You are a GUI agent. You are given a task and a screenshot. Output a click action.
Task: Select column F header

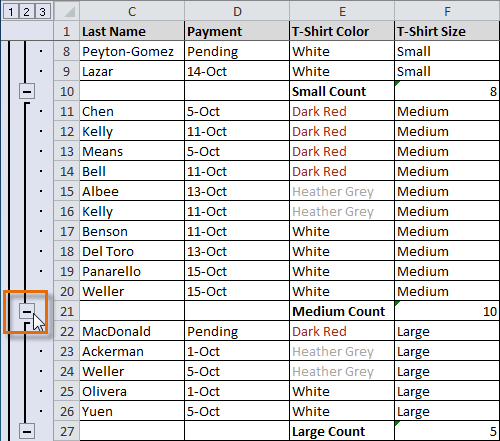447,11
